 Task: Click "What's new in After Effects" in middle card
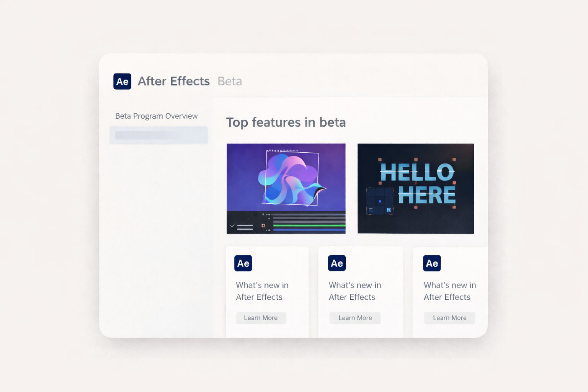click(x=355, y=291)
